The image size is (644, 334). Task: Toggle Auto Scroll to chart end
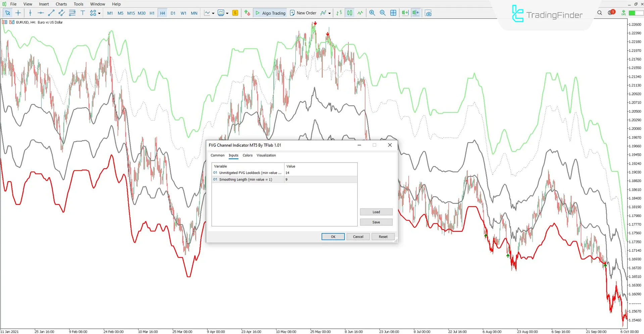(x=405, y=13)
